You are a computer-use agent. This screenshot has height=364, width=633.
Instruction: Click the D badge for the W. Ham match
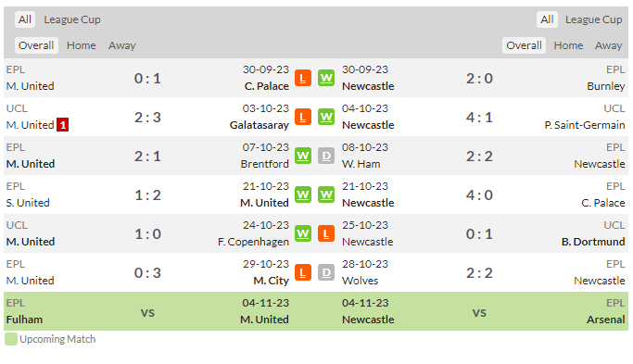pyautogui.click(x=326, y=157)
